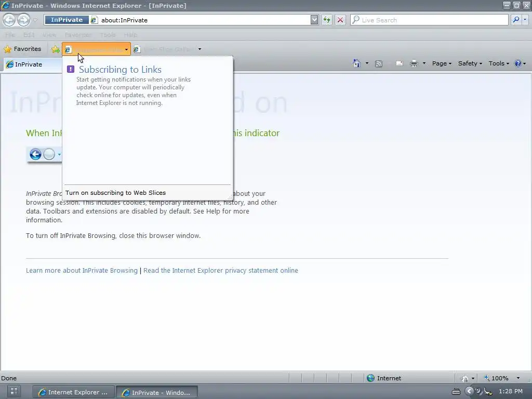The height and width of the screenshot is (399, 532).
Task: Click the Web Slice Gallery favorites item
Action: pyautogui.click(x=164, y=49)
